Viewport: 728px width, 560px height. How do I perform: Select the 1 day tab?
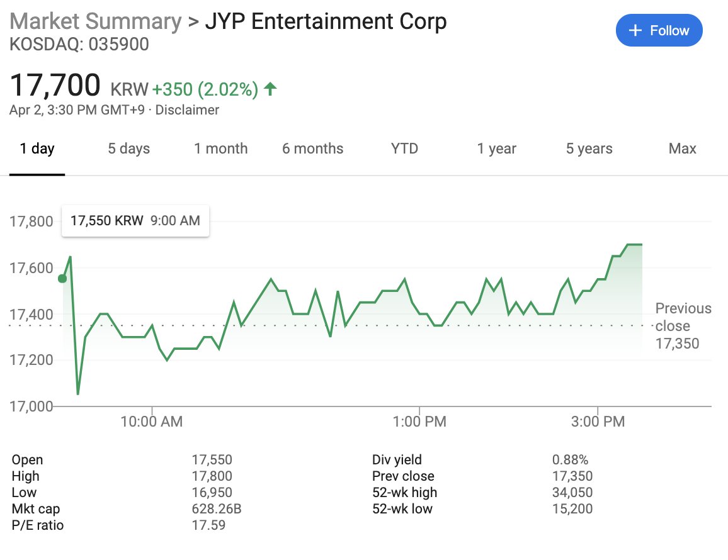(37, 149)
